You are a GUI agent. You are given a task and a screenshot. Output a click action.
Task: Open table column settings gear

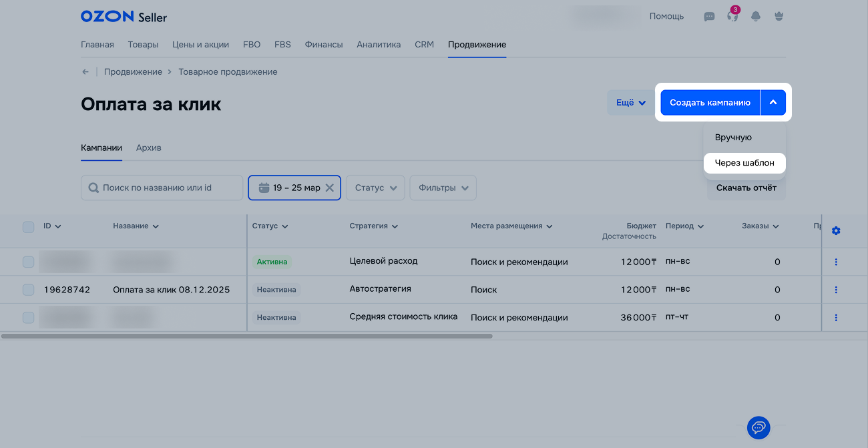pos(836,230)
